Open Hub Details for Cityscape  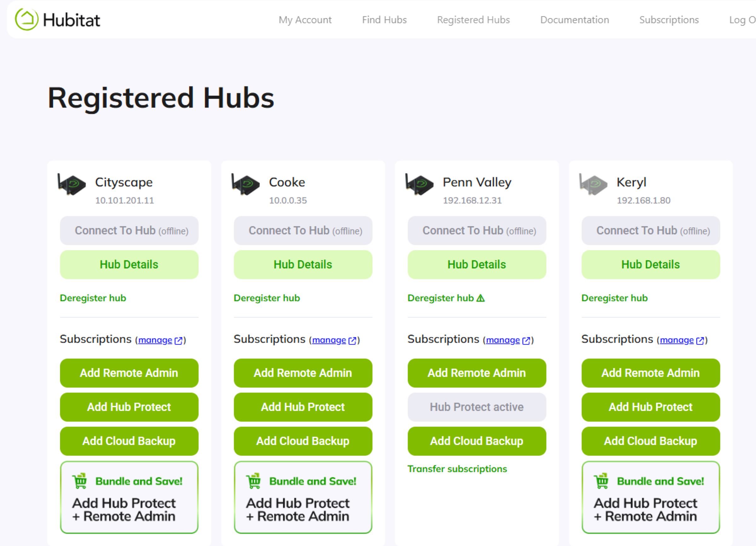129,264
